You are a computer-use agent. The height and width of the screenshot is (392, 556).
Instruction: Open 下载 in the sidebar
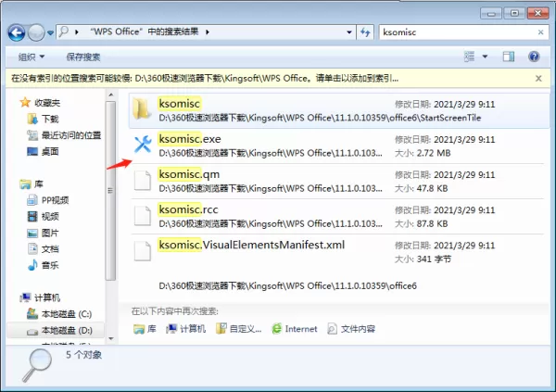(x=50, y=119)
